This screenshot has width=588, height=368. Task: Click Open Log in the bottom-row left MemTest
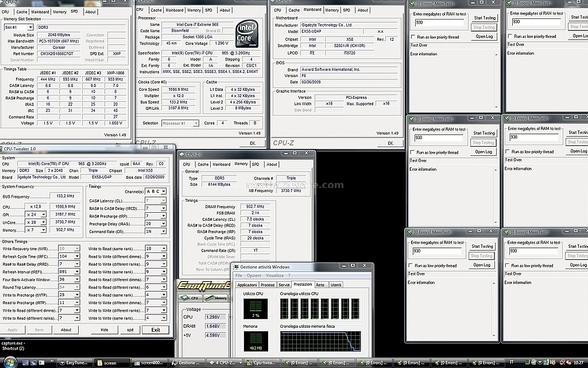click(x=482, y=265)
